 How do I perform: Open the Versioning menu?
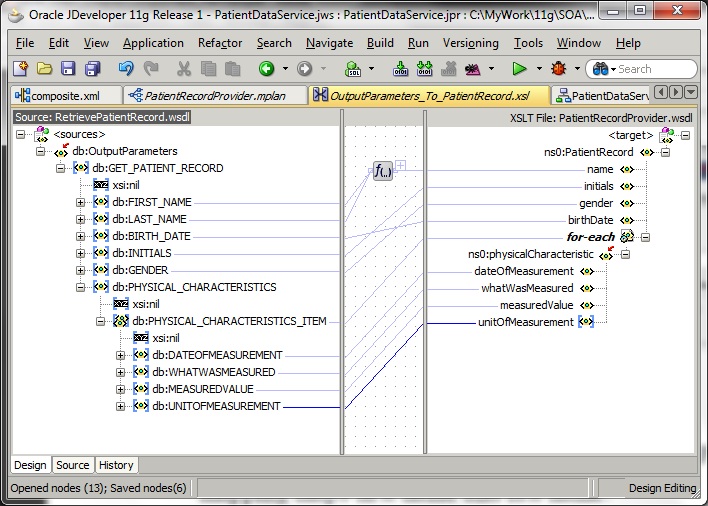470,43
